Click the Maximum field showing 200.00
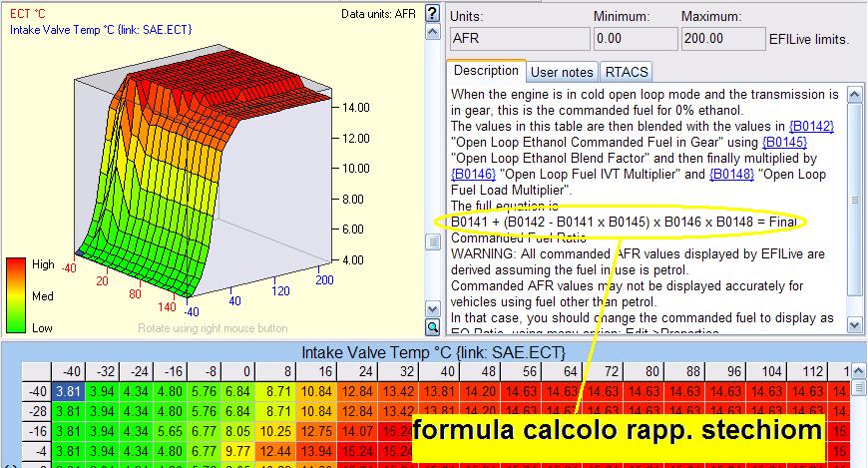The image size is (868, 468). [723, 39]
